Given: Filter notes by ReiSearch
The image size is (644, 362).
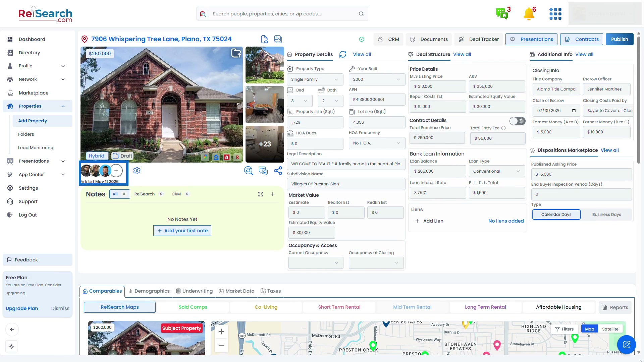Looking at the screenshot, I should pos(149,194).
